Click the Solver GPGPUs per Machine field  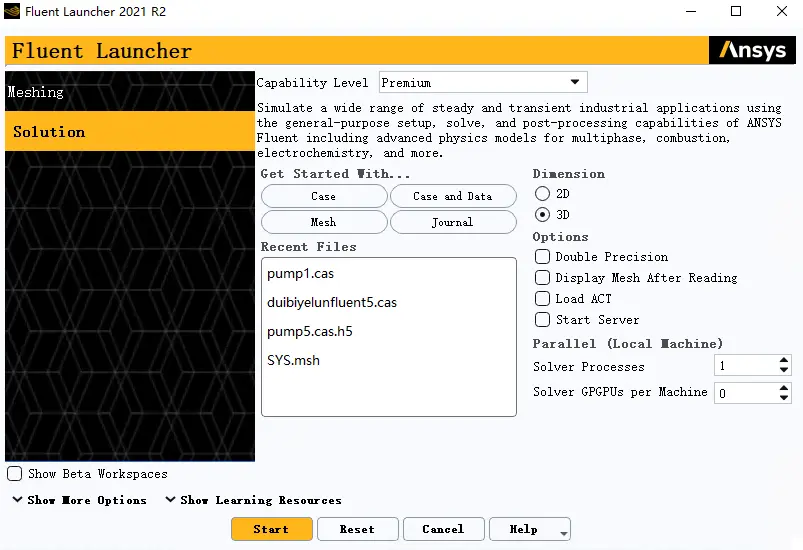(746, 393)
